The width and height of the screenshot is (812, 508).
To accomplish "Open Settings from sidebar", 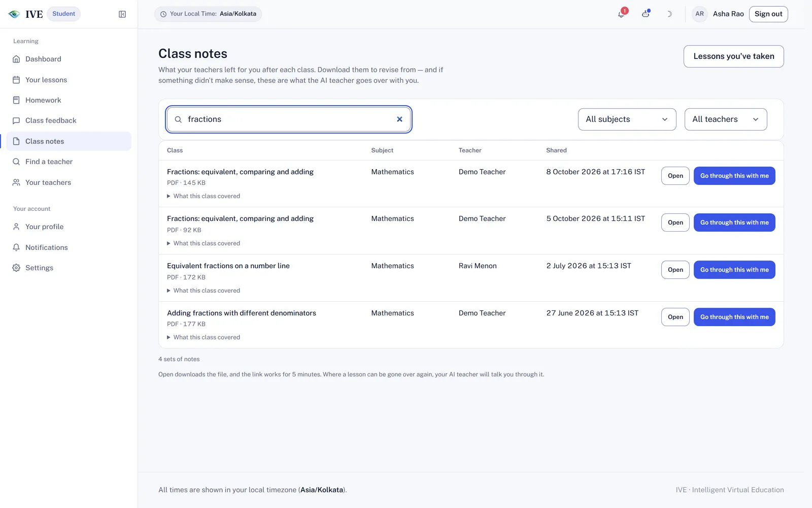I will 69,268.
